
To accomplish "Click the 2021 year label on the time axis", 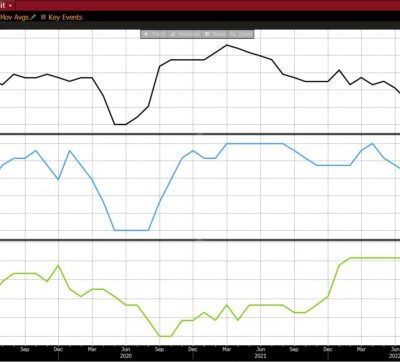I will click(x=260, y=356).
